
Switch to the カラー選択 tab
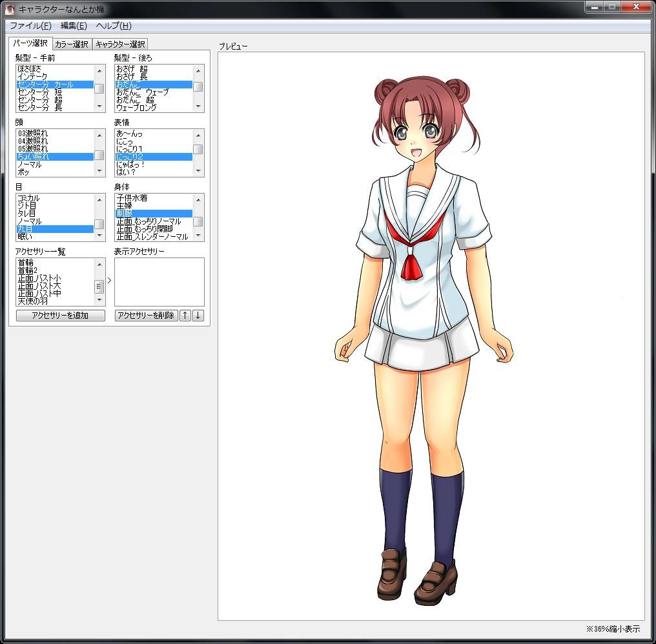(x=72, y=45)
